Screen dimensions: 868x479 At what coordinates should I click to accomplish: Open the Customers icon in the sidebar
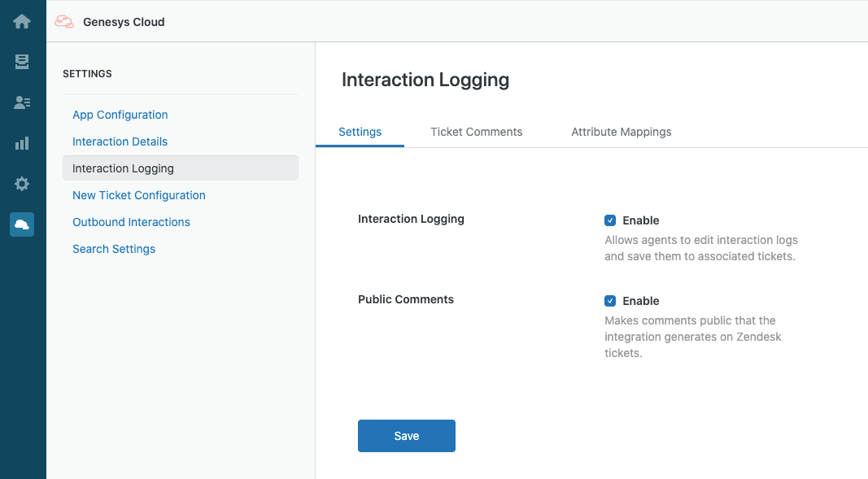pyautogui.click(x=21, y=102)
